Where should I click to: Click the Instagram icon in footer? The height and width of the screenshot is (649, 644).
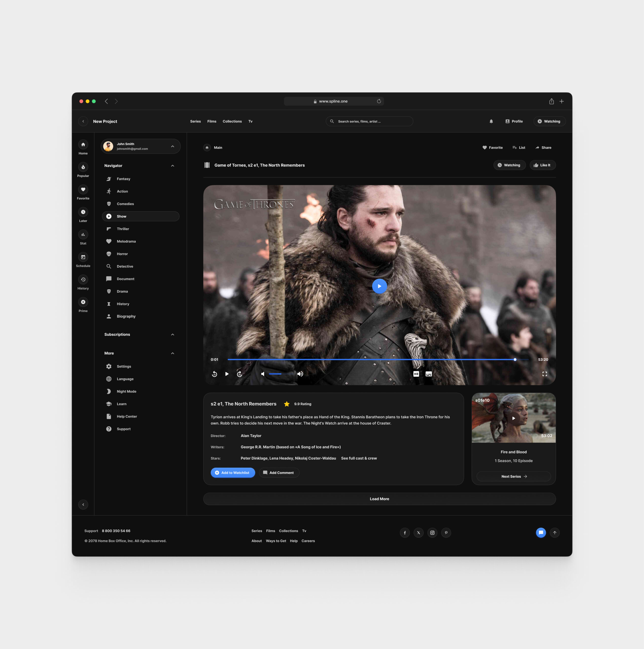(432, 532)
